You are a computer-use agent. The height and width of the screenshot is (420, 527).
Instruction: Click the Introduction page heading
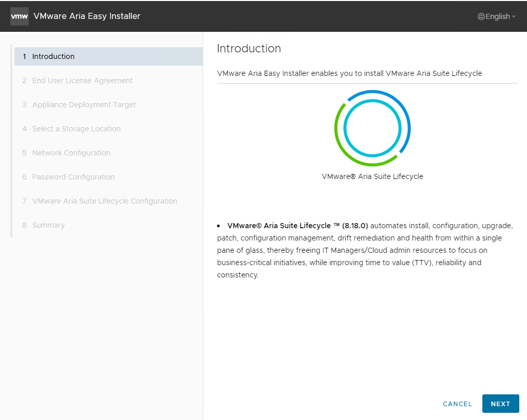tap(249, 48)
